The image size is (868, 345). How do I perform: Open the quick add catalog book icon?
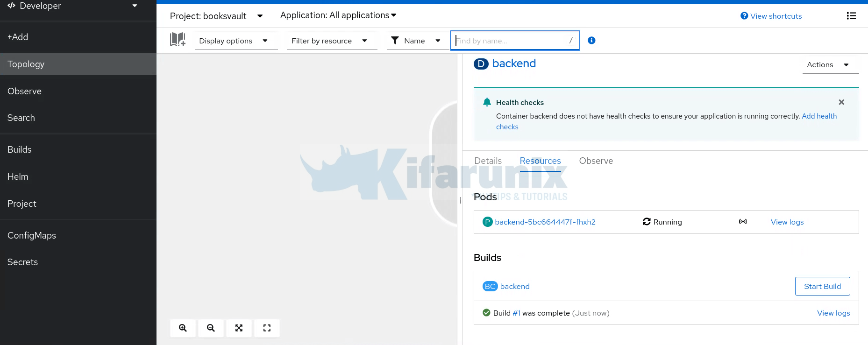pyautogui.click(x=178, y=40)
